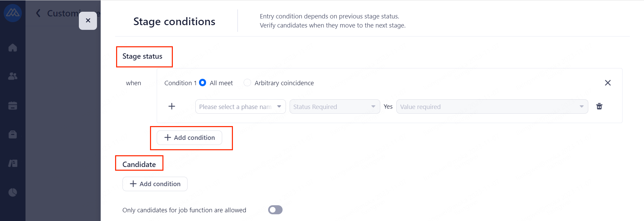Open the pie chart reports icon
The width and height of the screenshot is (644, 221).
point(13,192)
